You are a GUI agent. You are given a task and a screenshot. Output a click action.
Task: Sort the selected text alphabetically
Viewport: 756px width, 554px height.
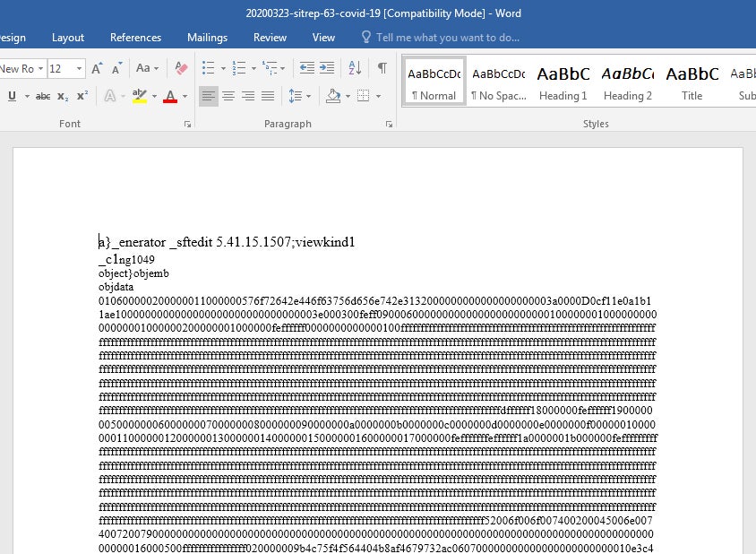click(x=355, y=68)
